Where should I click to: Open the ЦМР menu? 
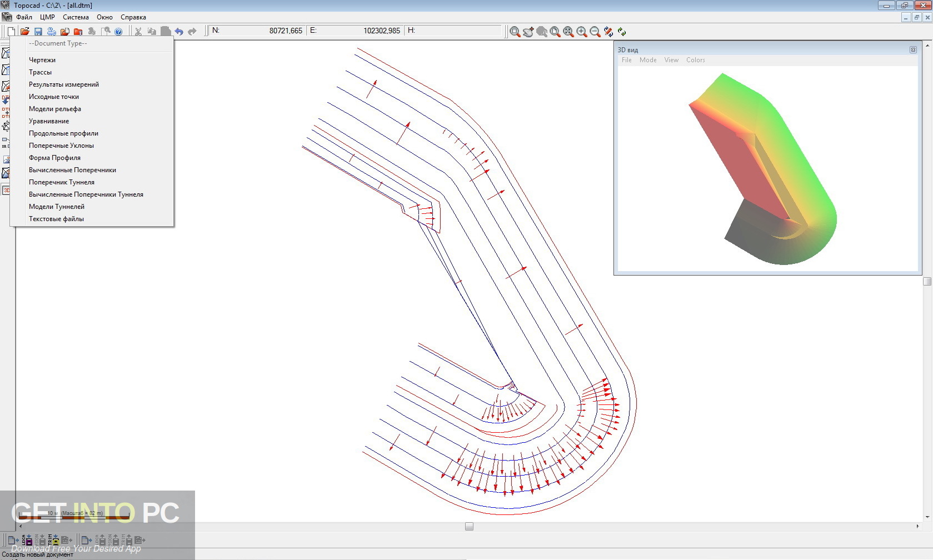[x=47, y=17]
